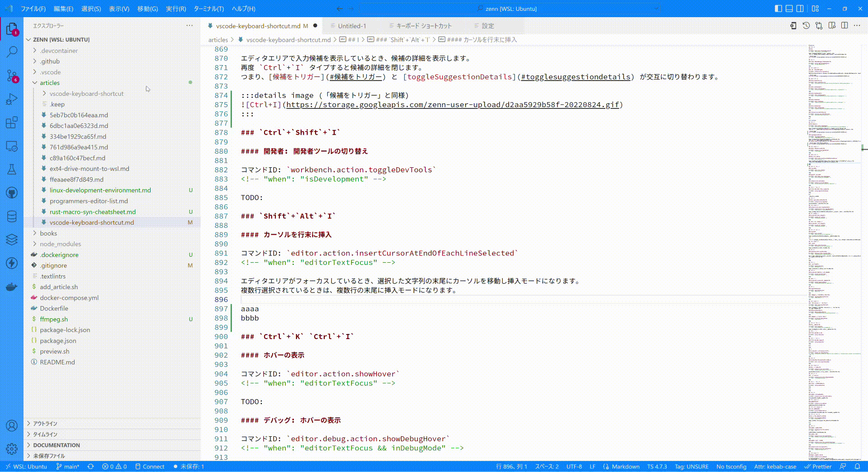This screenshot has height=472, width=868.
Task: Click the スペース: 2 indentation indicator
Action: point(547,467)
